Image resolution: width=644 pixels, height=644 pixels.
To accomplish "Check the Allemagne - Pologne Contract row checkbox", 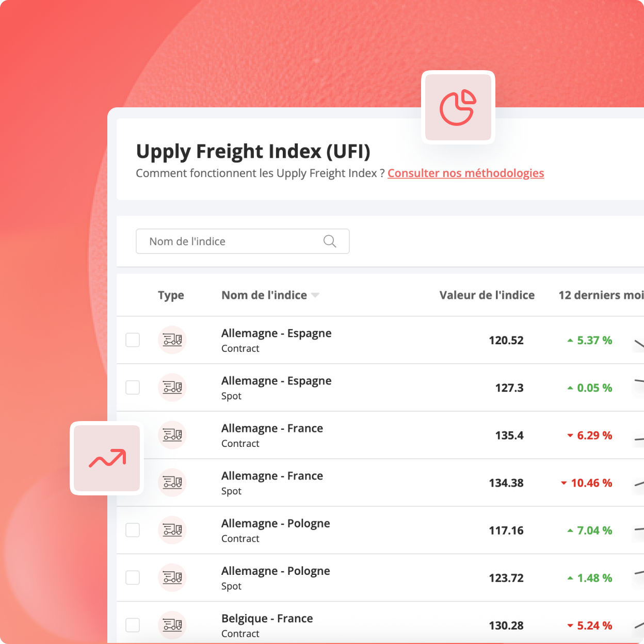I will click(x=133, y=530).
